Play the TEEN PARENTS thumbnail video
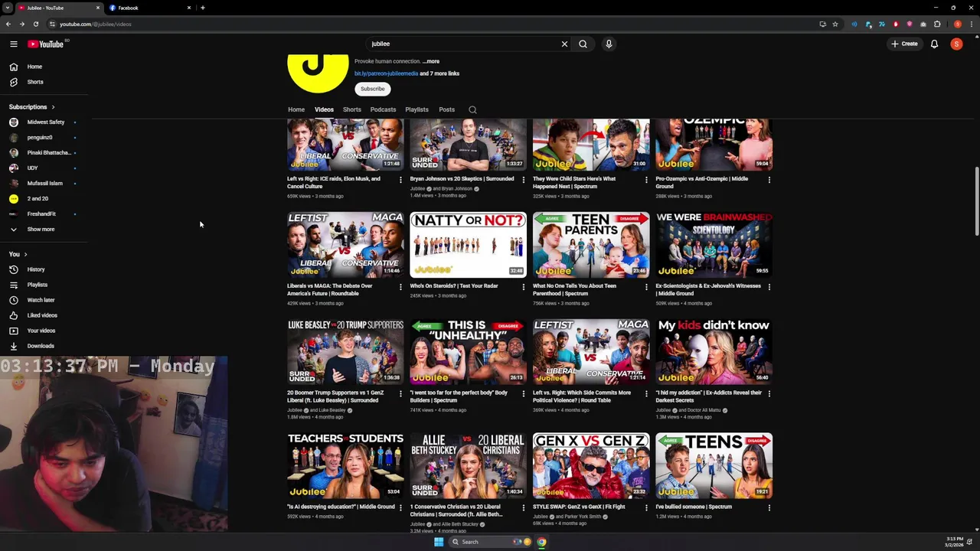980x551 pixels. 591,244
